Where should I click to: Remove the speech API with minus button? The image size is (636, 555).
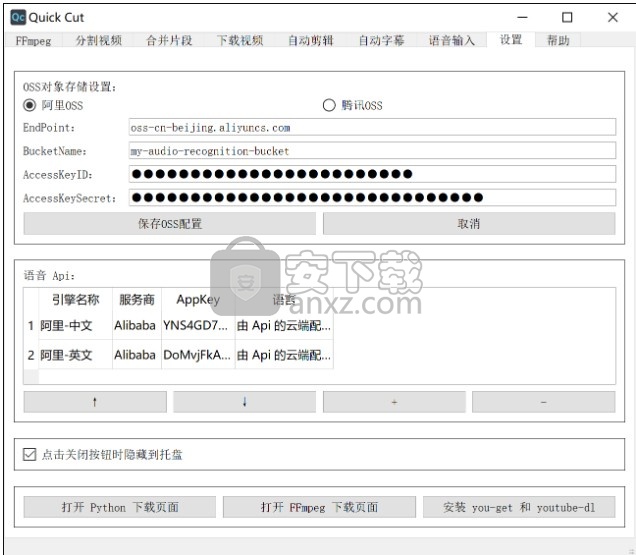tap(544, 402)
